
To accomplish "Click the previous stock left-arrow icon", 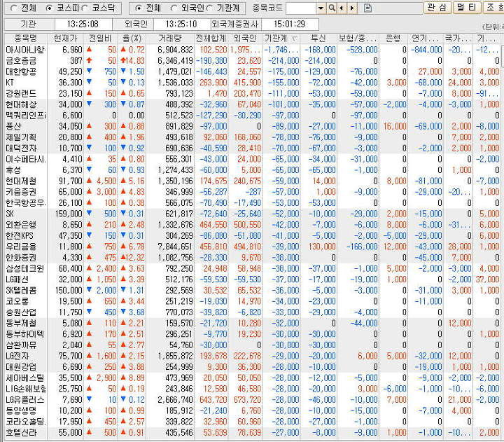I will tap(342, 8).
